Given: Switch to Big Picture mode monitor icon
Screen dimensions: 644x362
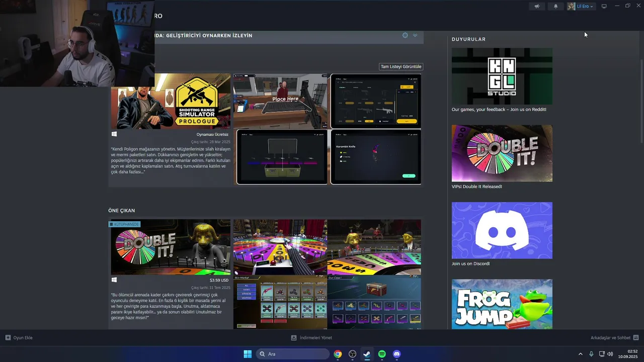Looking at the screenshot, I should [x=604, y=6].
